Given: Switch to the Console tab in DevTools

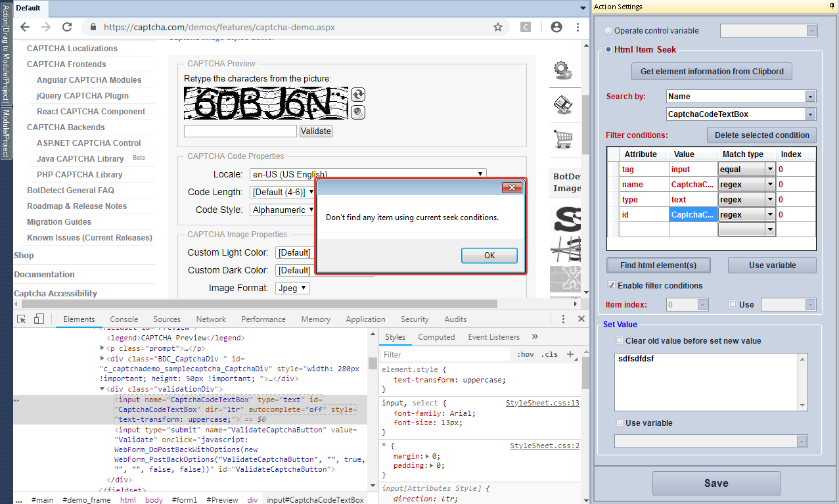Looking at the screenshot, I should tap(124, 319).
